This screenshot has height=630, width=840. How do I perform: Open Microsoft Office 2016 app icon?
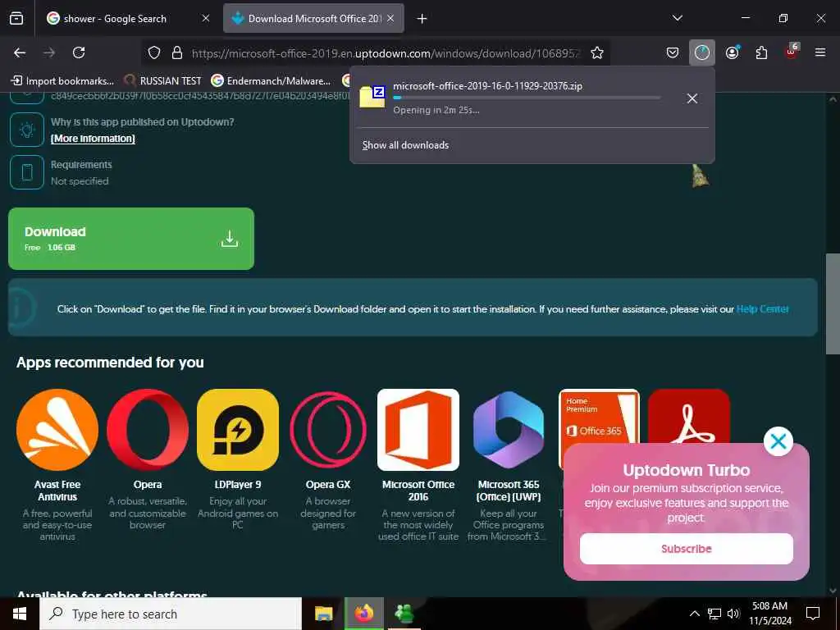tap(418, 430)
